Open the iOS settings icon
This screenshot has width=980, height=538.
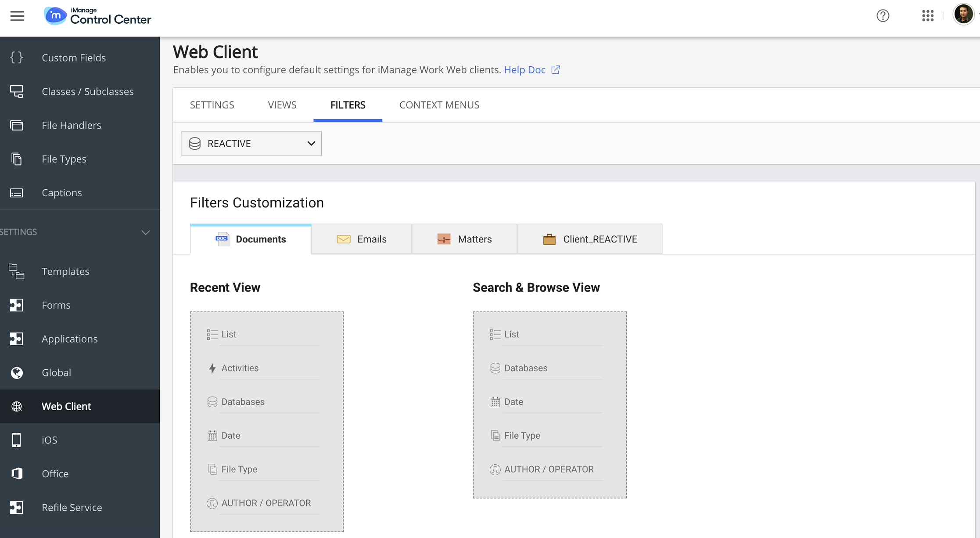17,440
